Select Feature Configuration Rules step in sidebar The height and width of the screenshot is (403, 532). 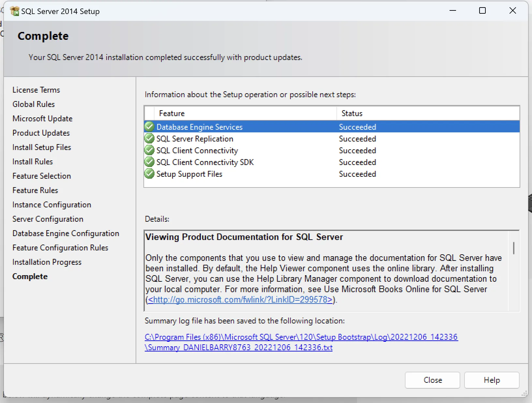[x=60, y=247]
